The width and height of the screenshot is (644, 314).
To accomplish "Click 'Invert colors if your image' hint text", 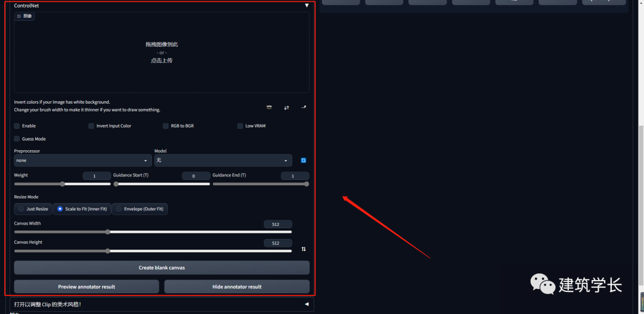I will pyautogui.click(x=62, y=102).
